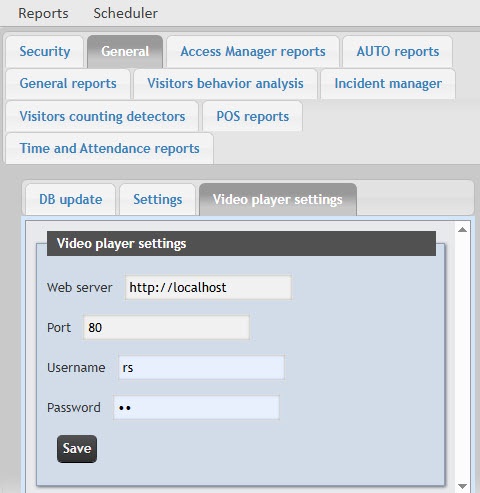Switch to the Security tab
Screen dimensions: 480x493
[x=45, y=52]
